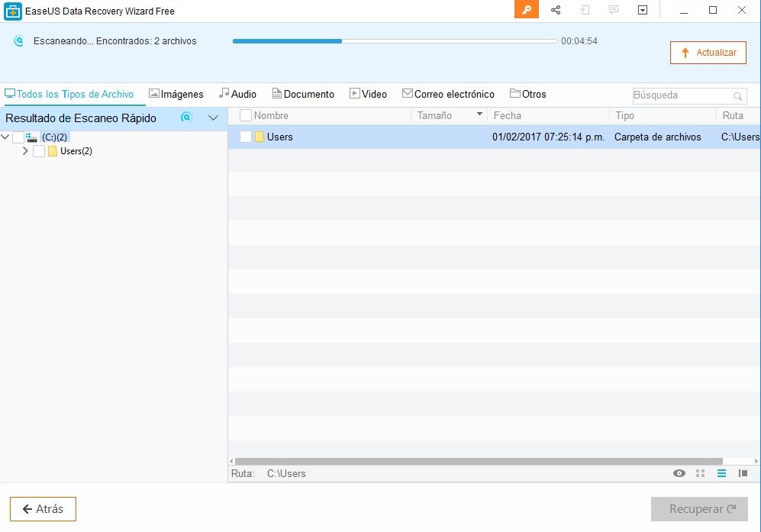Click the Actualizar upgrade button
This screenshot has height=532, width=761.
[708, 53]
